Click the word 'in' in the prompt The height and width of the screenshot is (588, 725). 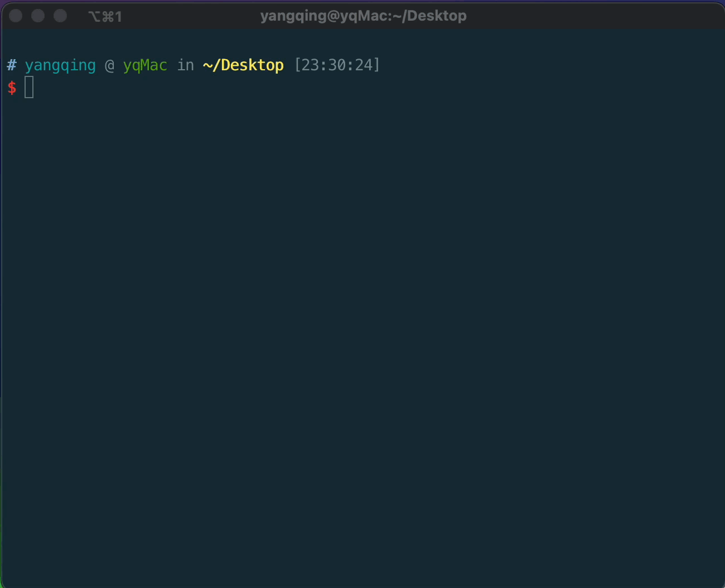(186, 65)
